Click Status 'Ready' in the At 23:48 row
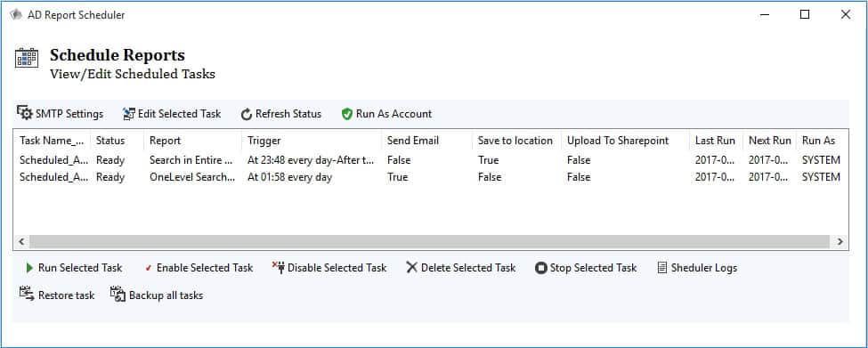 pos(110,160)
